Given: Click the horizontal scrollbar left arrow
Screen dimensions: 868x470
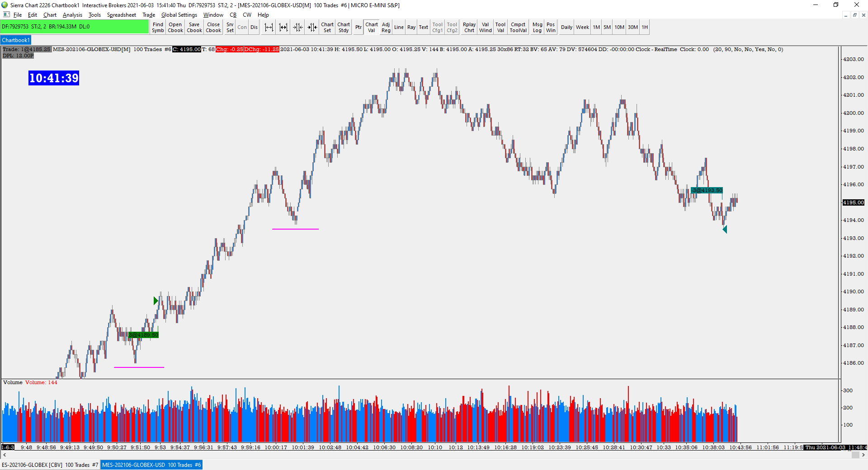Looking at the screenshot, I should [x=5, y=455].
